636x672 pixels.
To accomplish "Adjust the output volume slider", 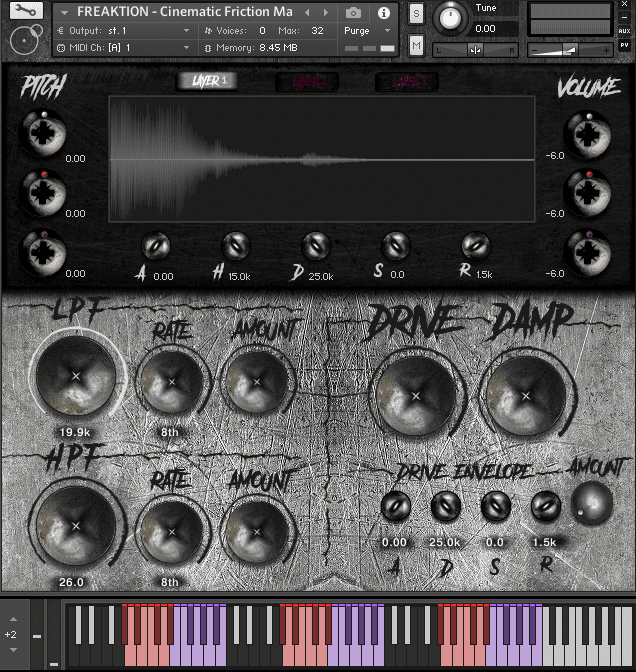I will (570, 50).
